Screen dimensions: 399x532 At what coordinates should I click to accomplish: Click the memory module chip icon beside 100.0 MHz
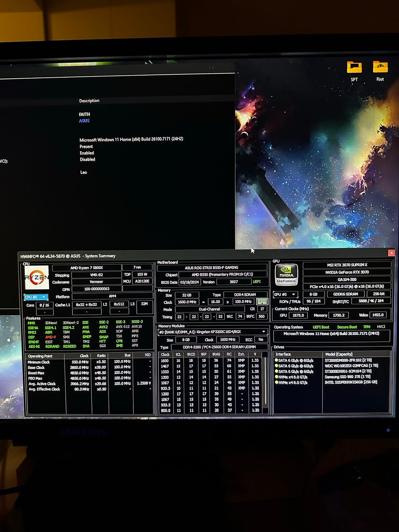coord(262,301)
